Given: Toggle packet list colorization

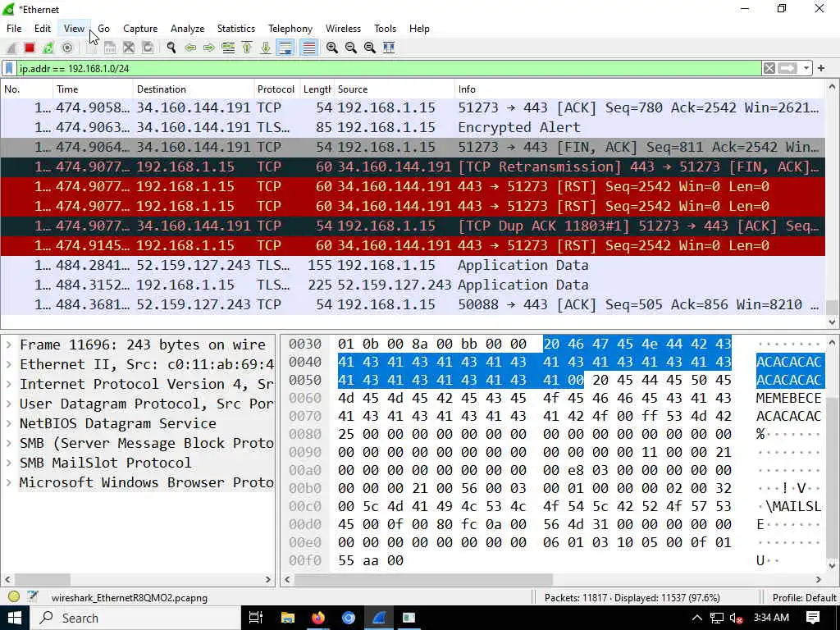Looking at the screenshot, I should coord(308,48).
